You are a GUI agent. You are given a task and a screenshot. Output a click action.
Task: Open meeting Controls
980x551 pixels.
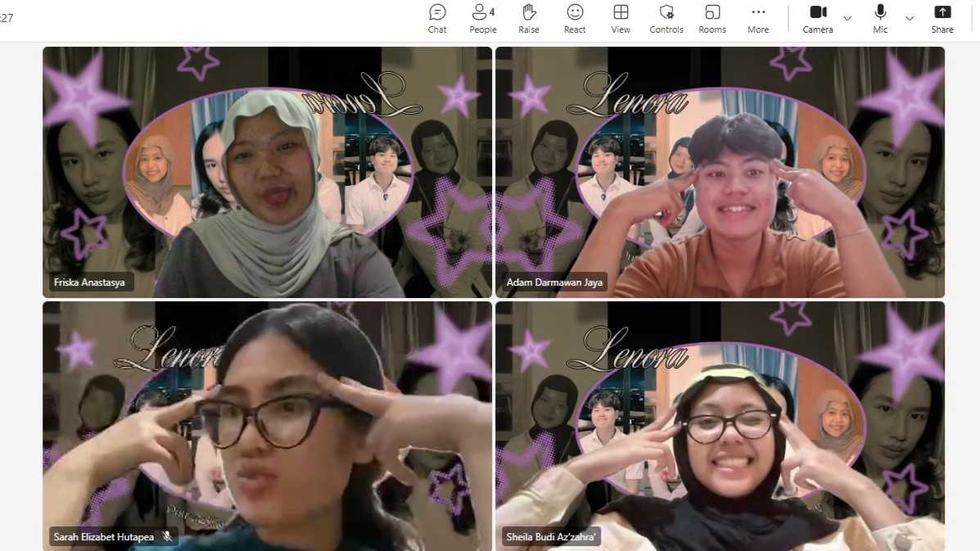tap(666, 19)
